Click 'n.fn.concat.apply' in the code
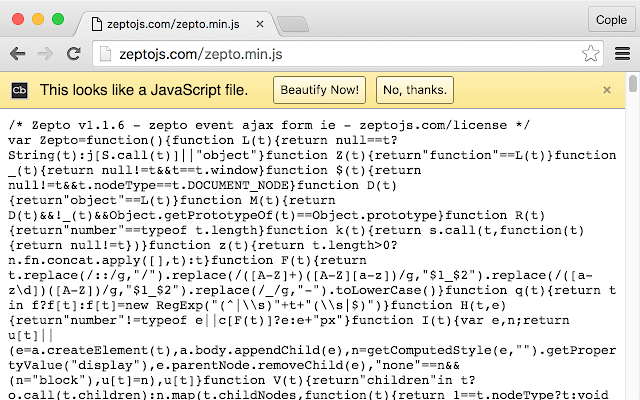Screen dimensions: 640x400 click(74, 260)
